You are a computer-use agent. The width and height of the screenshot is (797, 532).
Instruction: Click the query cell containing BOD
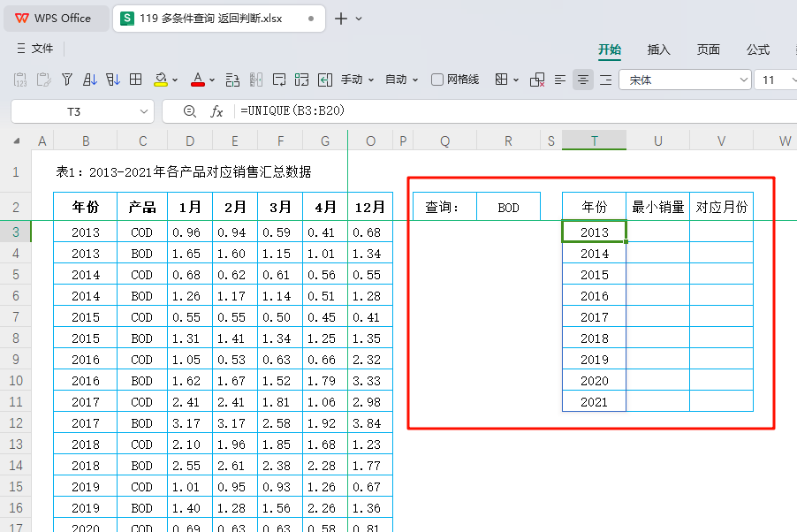(508, 207)
